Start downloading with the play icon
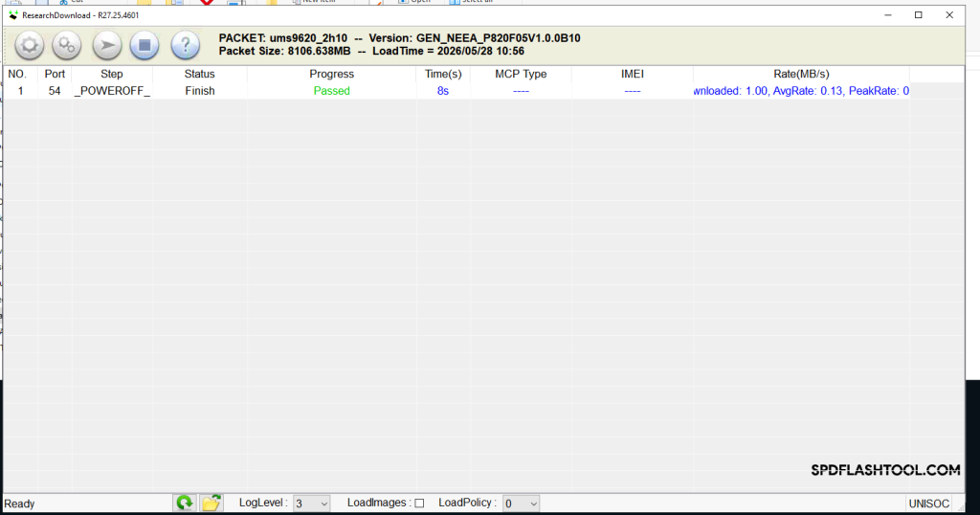 point(107,46)
